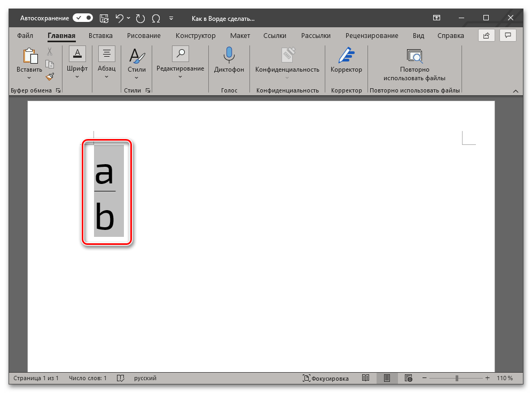Open the Comments speech bubble button
This screenshot has width=532, height=393.
click(x=507, y=36)
